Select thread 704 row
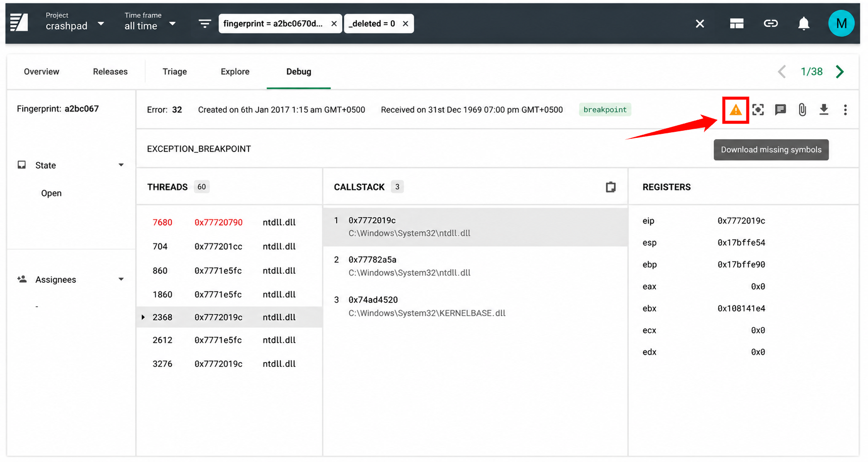The width and height of the screenshot is (868, 462). pos(229,246)
